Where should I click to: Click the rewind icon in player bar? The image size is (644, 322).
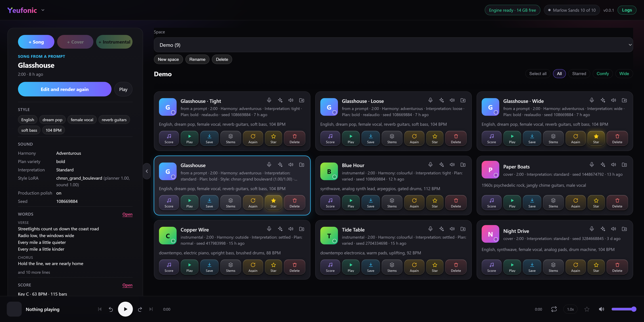[x=111, y=309]
